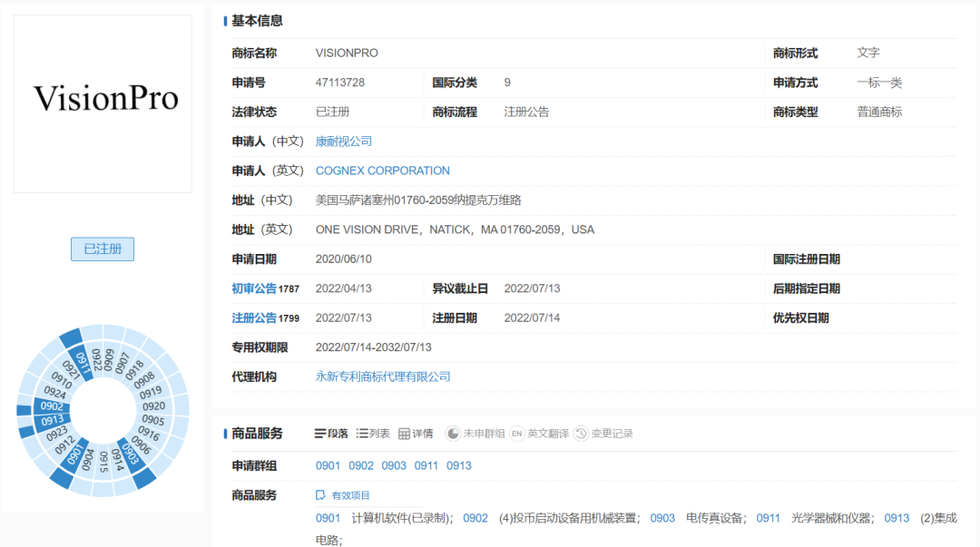Open 注册公告 registration announcement link
The width and height of the screenshot is (980, 547).
pos(254,317)
